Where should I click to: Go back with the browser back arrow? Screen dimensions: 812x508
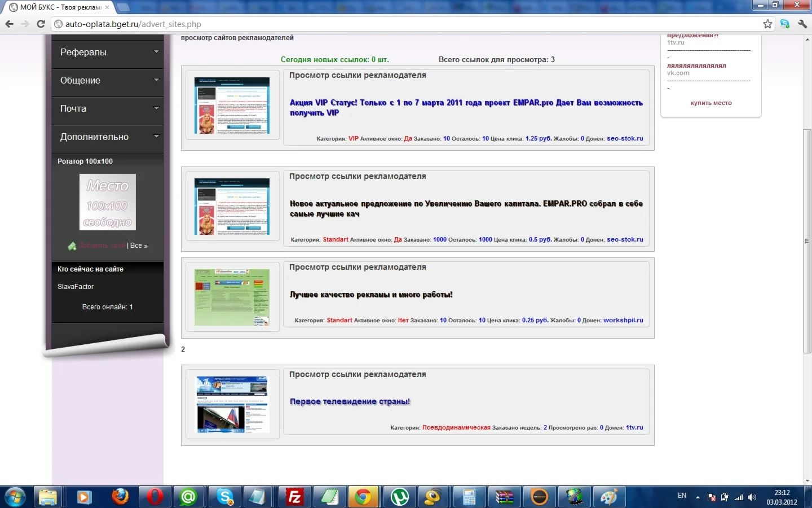coord(9,24)
